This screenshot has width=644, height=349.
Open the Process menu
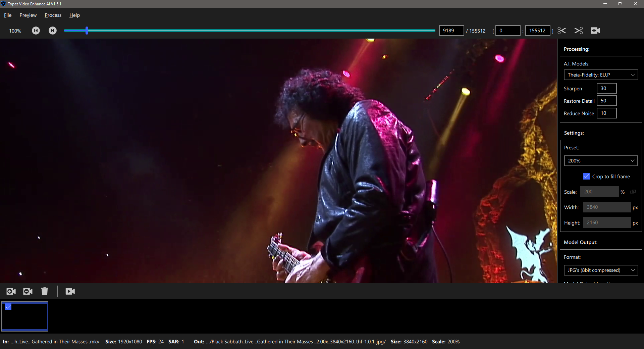(x=53, y=15)
